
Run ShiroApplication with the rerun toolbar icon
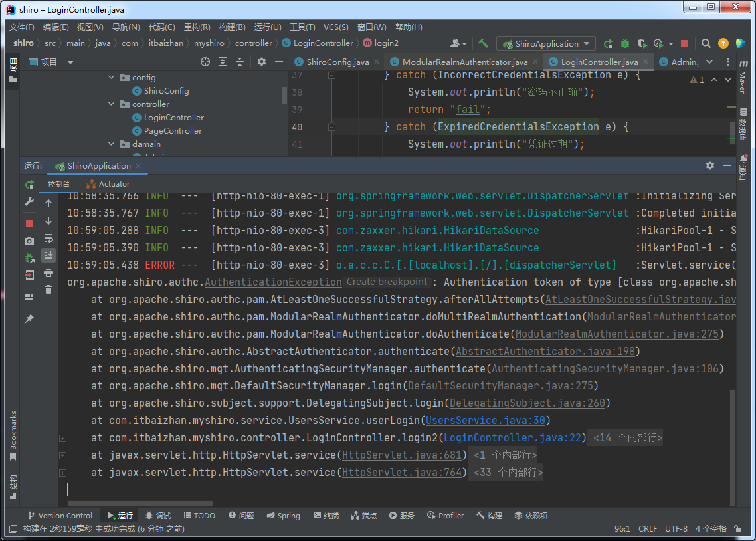[x=608, y=43]
